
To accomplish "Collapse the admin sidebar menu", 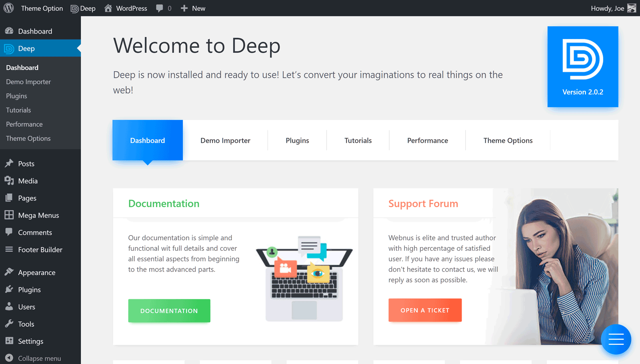I will point(40,358).
